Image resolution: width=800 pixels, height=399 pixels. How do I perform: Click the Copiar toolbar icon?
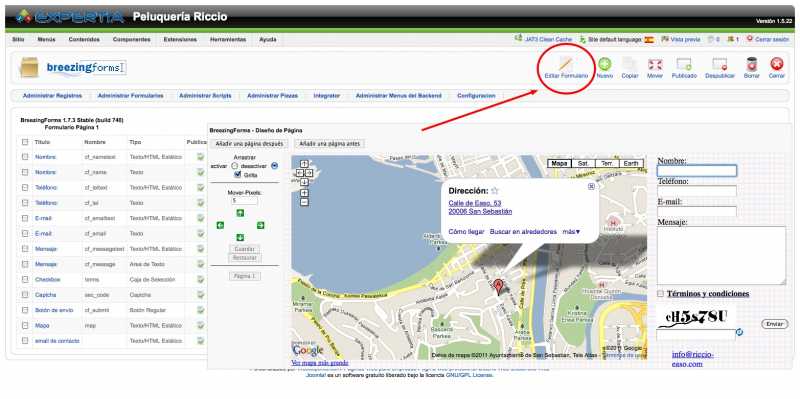[x=630, y=64]
